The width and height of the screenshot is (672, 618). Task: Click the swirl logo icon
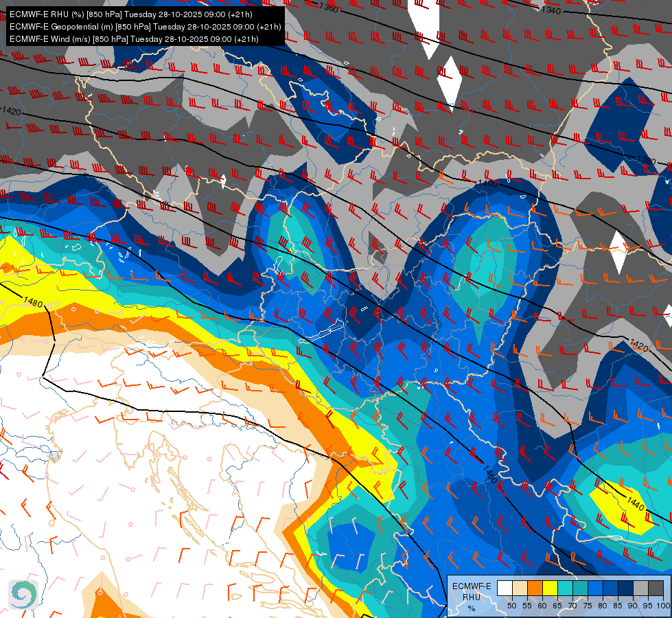pyautogui.click(x=23, y=595)
